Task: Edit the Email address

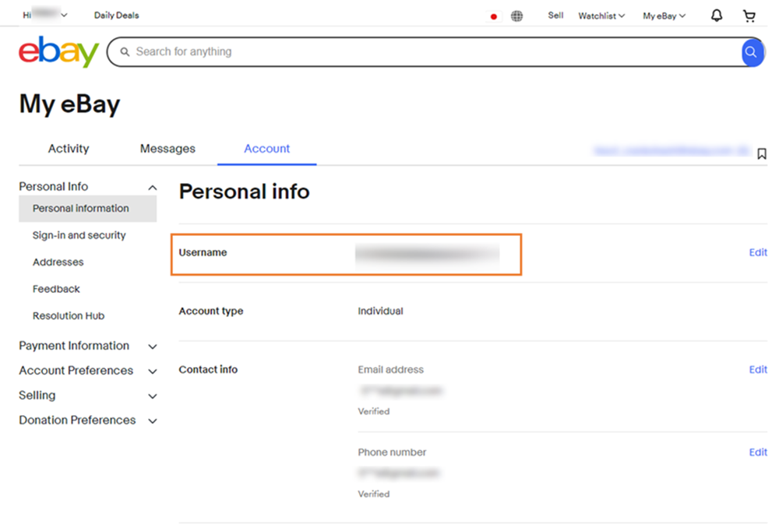Action: 758,369
